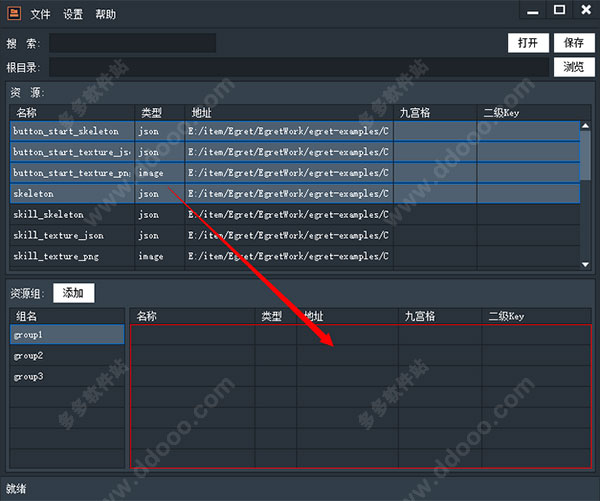The image size is (600, 501).
Task: Click the address cell of button_start_skeleton row
Action: [x=289, y=131]
